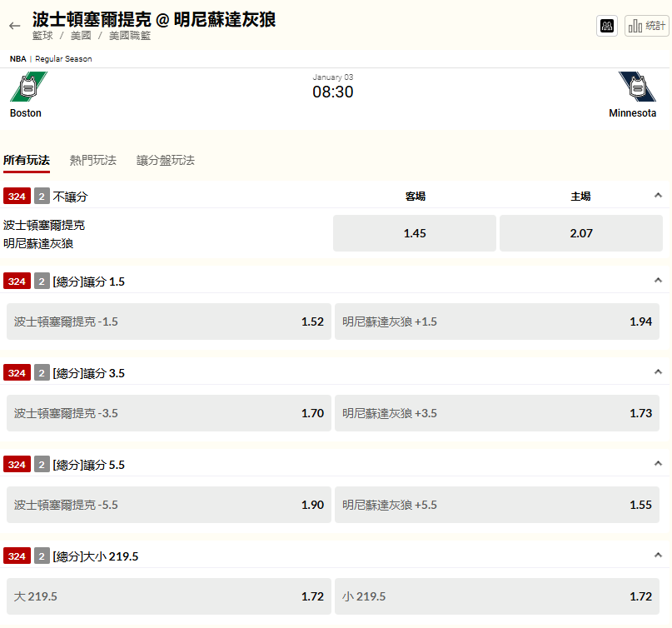Select under 小 219.5 at 1.72

click(497, 596)
